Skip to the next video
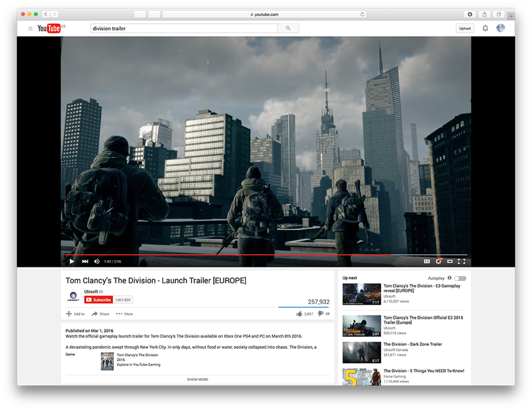 [85, 261]
